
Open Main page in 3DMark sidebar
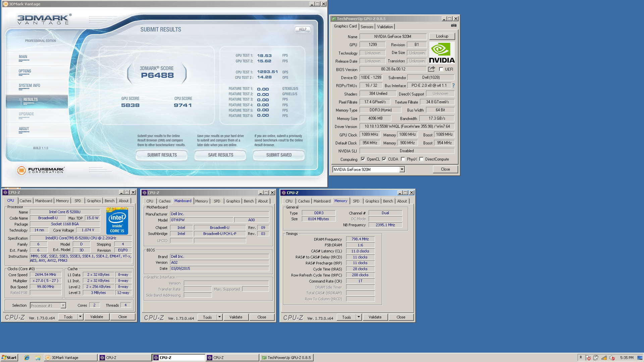23,57
